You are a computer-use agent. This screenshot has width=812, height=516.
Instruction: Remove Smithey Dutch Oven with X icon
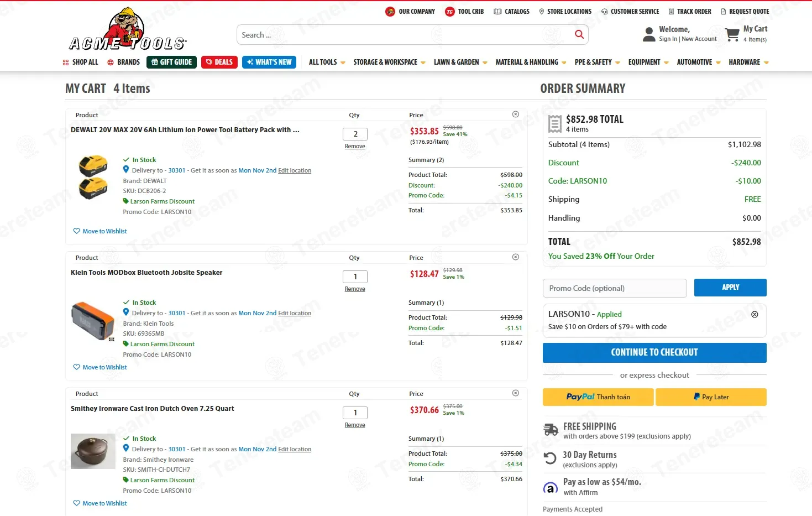click(x=516, y=393)
